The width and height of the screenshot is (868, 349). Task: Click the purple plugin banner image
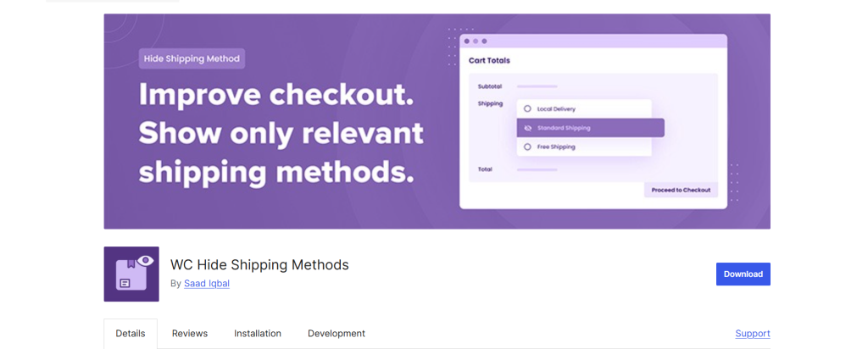pyautogui.click(x=437, y=121)
